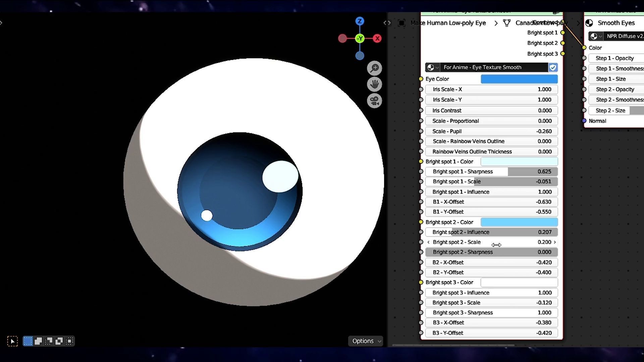Open the Options dropdown in viewport

[366, 341]
